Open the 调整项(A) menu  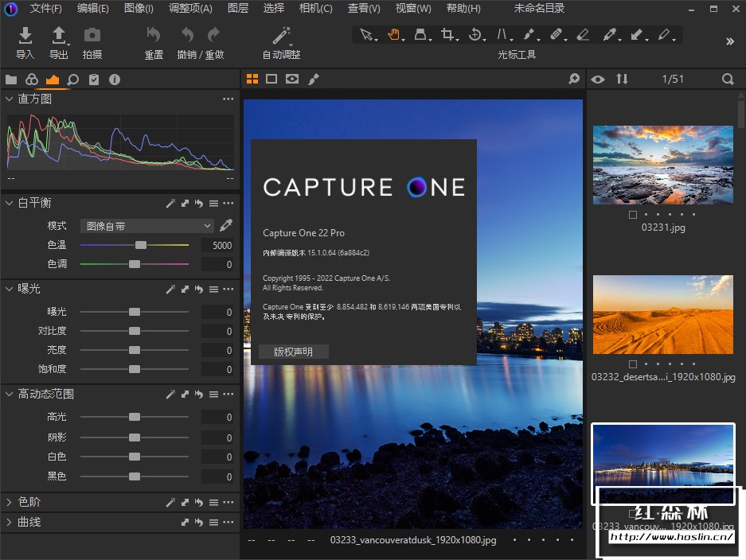[190, 9]
